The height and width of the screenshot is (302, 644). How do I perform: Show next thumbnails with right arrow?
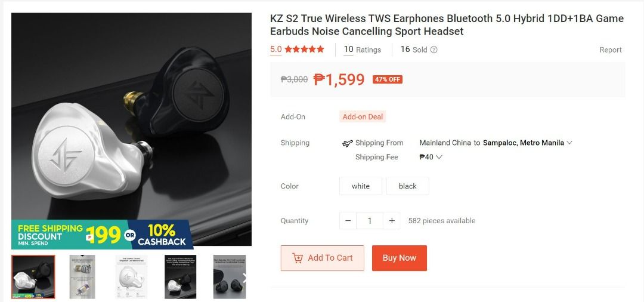(x=245, y=278)
